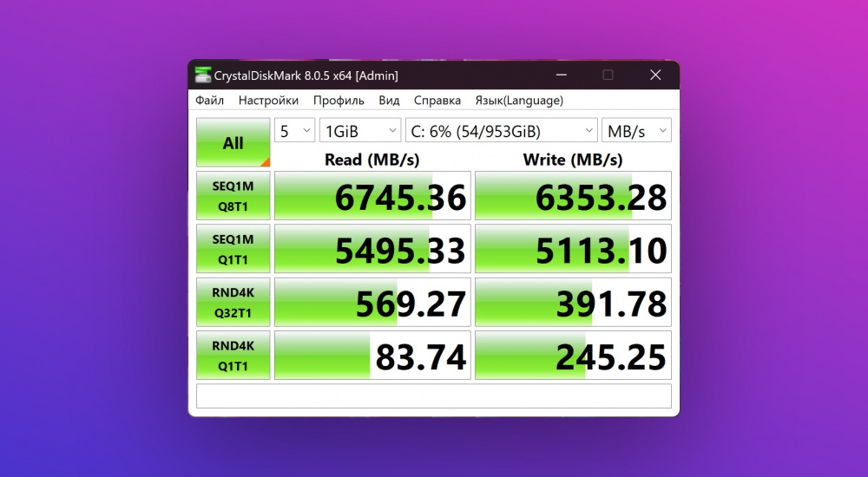Start all benchmarks with the All button

pyautogui.click(x=233, y=142)
